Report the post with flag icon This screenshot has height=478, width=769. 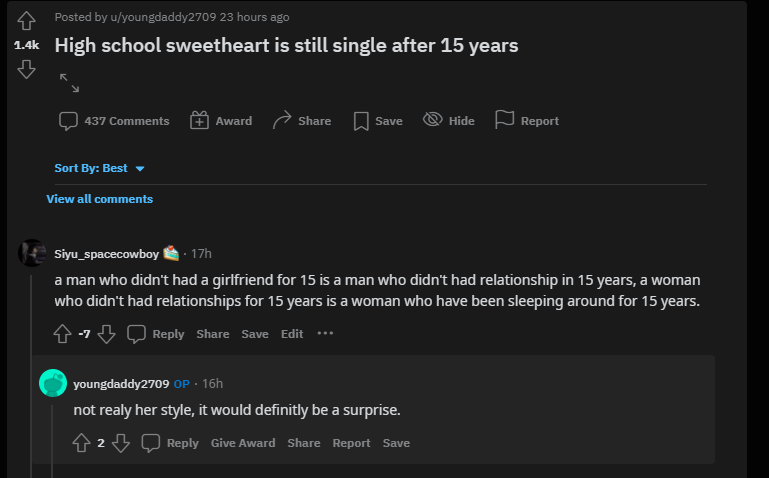coord(527,120)
